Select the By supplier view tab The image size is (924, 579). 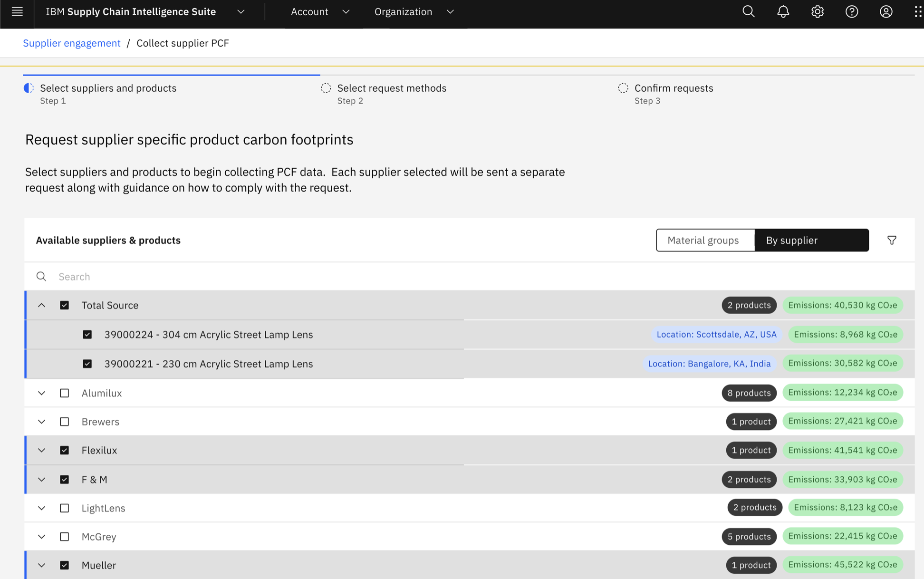(x=811, y=241)
